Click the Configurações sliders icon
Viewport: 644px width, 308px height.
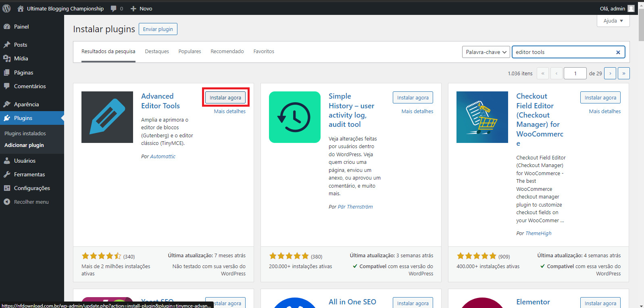point(7,188)
